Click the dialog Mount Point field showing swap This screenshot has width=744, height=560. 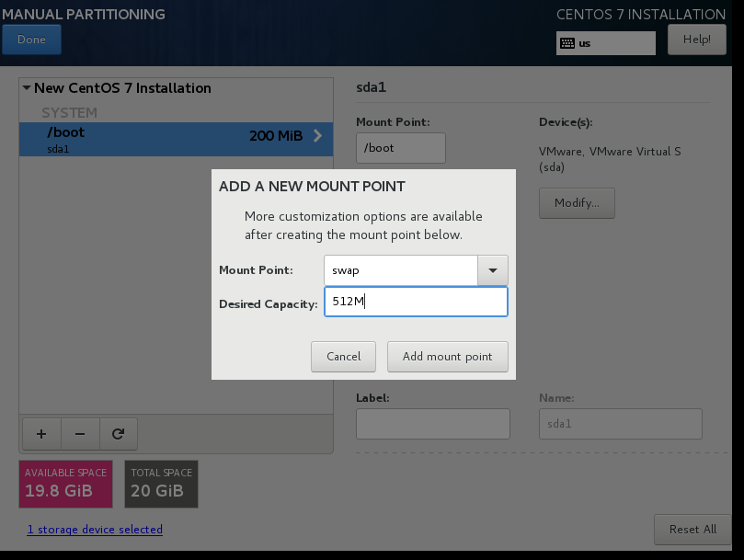(x=401, y=270)
